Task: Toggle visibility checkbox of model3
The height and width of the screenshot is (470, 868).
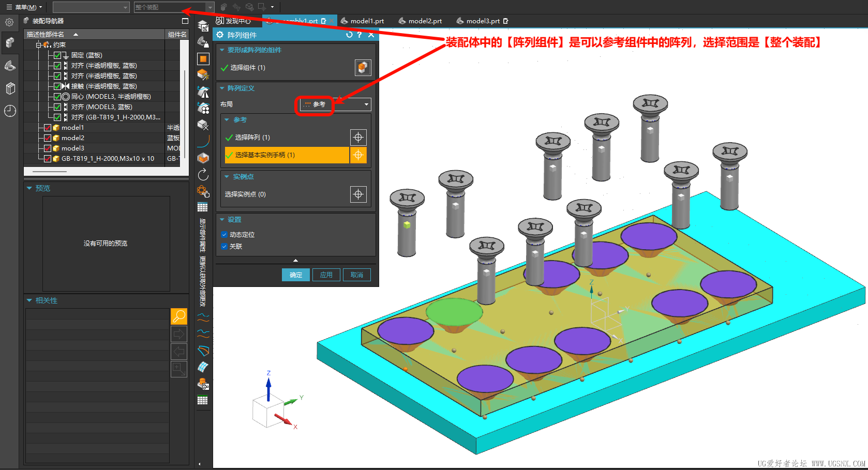Action: 48,148
